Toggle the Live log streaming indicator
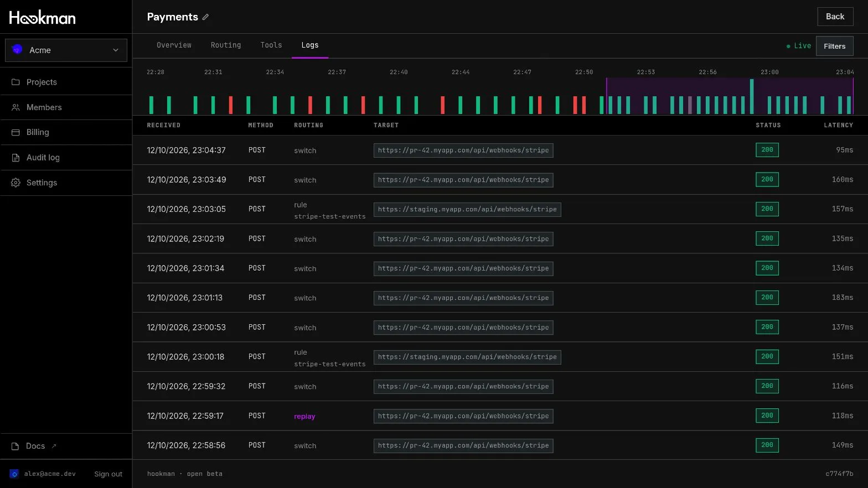 click(x=799, y=46)
